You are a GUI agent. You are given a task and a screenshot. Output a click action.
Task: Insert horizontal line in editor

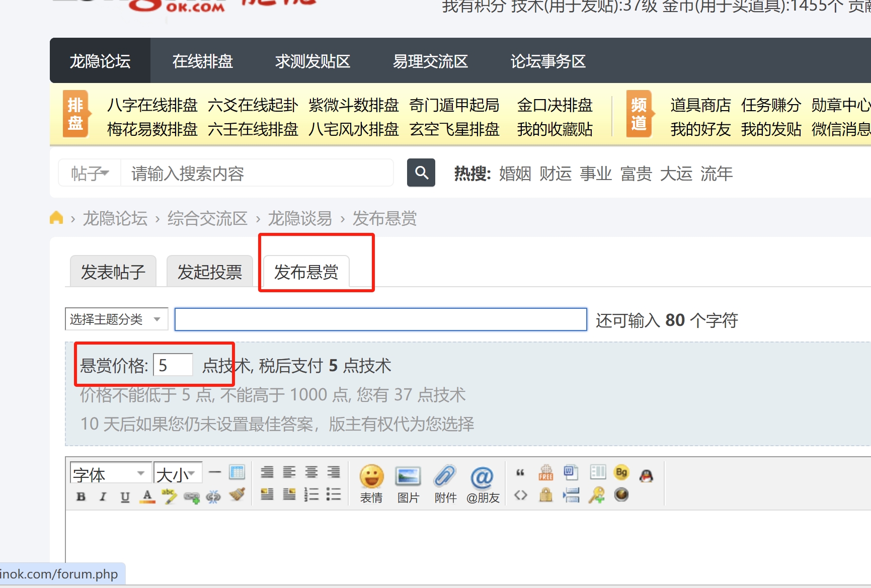tap(215, 472)
